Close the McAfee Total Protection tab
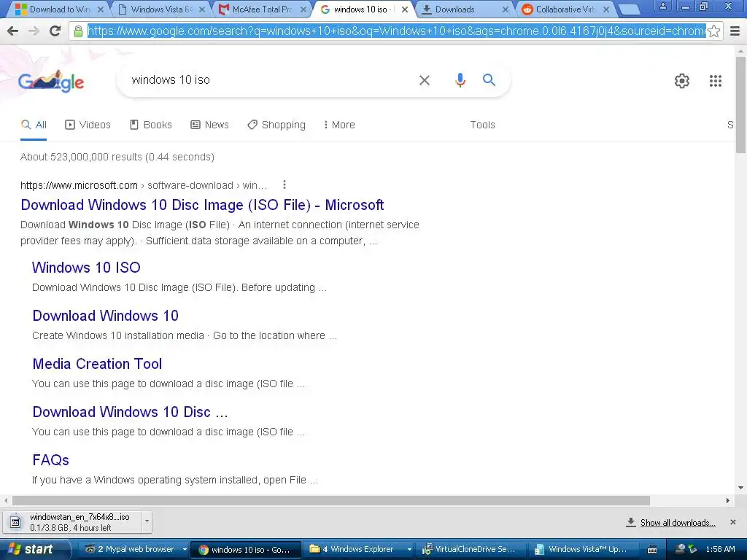The width and height of the screenshot is (747, 560). coord(303,9)
